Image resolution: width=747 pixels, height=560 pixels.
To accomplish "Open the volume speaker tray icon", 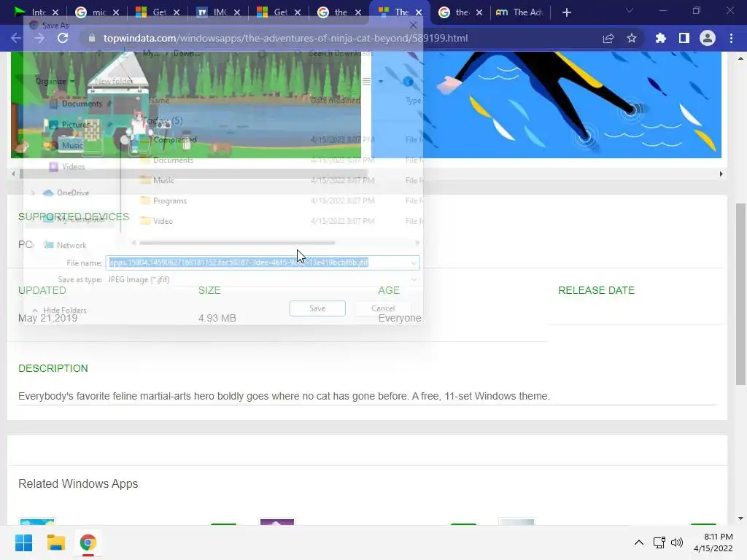I will (x=676, y=542).
